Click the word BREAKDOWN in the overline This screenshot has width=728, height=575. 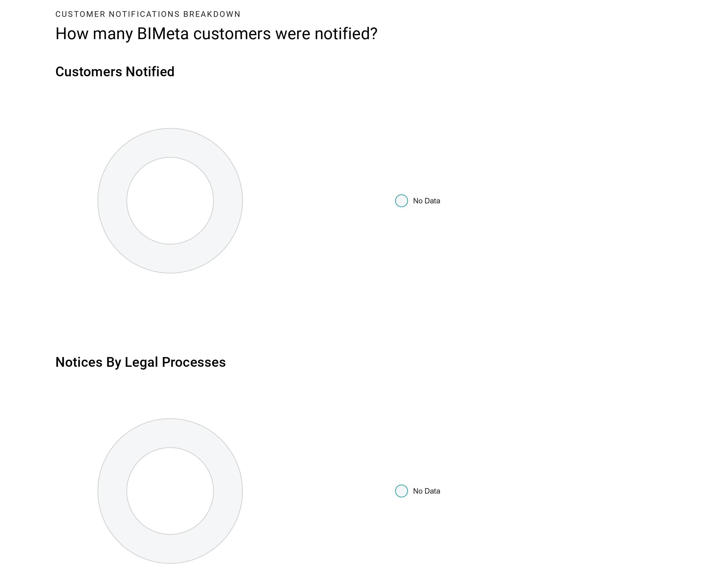click(212, 14)
